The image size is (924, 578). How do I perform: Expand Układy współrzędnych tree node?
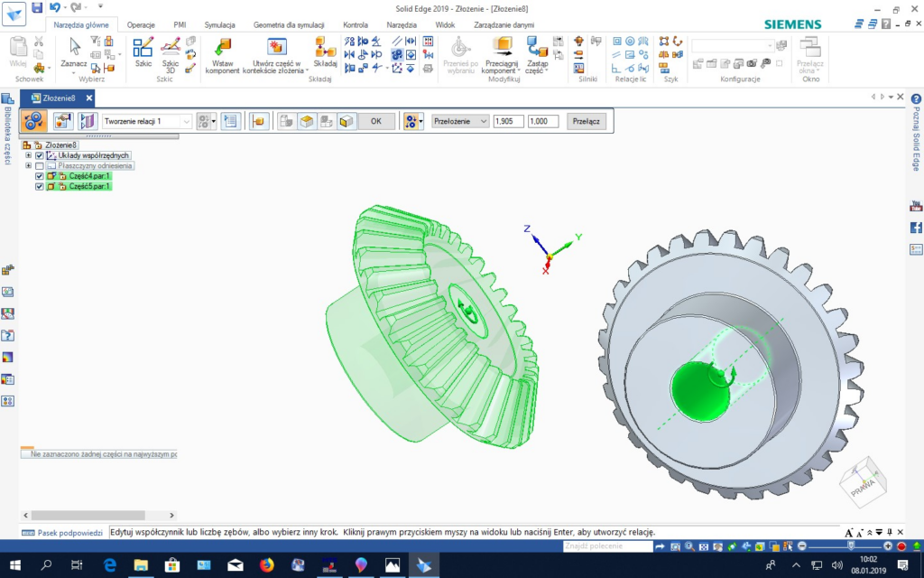pyautogui.click(x=28, y=155)
